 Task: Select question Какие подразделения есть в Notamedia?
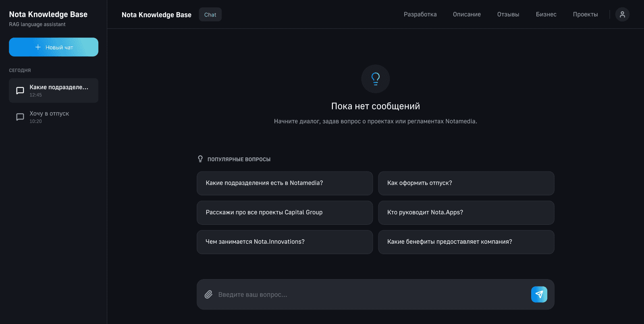tap(285, 183)
